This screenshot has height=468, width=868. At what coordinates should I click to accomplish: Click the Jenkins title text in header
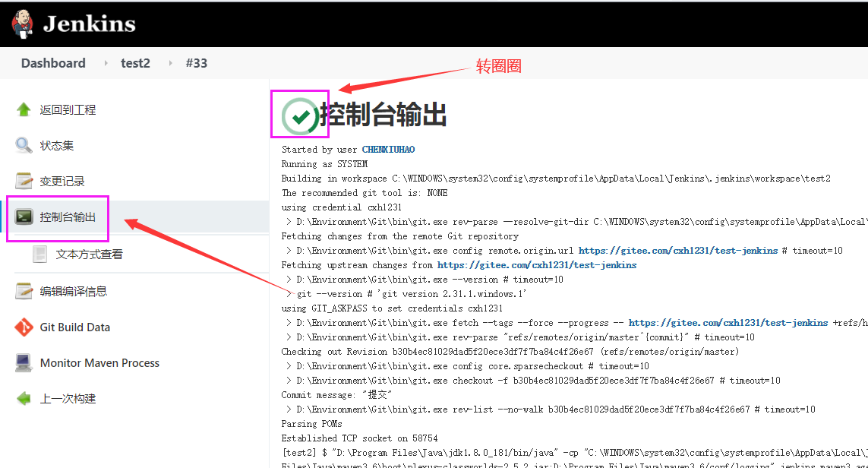(x=89, y=24)
